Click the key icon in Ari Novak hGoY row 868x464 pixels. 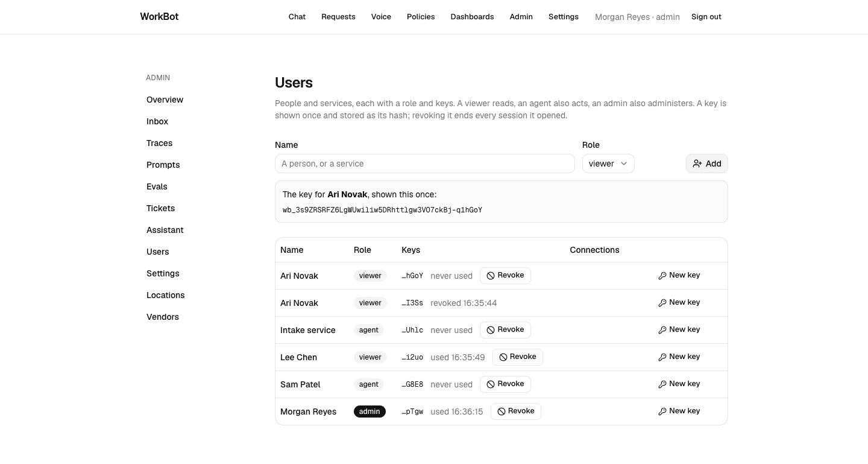[x=662, y=276]
